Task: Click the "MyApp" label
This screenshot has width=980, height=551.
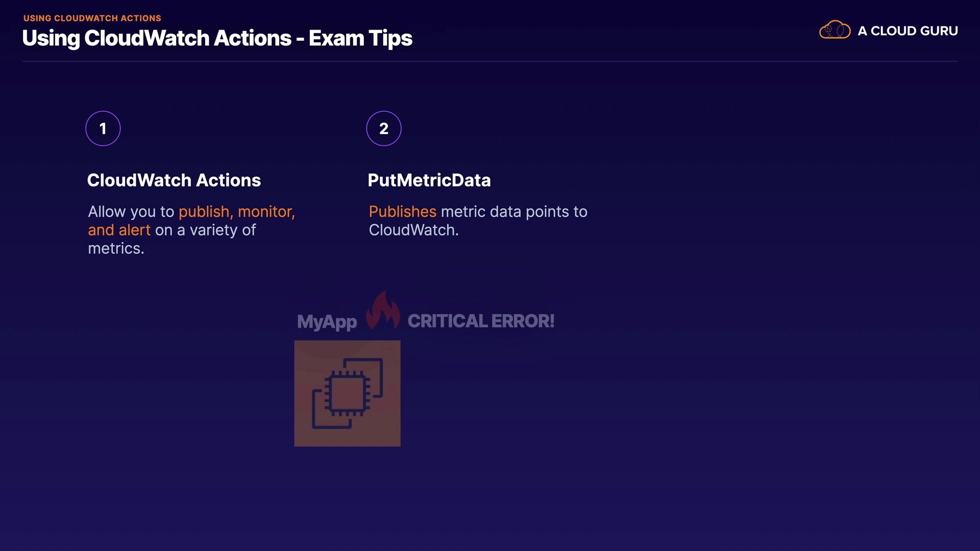Action: [327, 322]
